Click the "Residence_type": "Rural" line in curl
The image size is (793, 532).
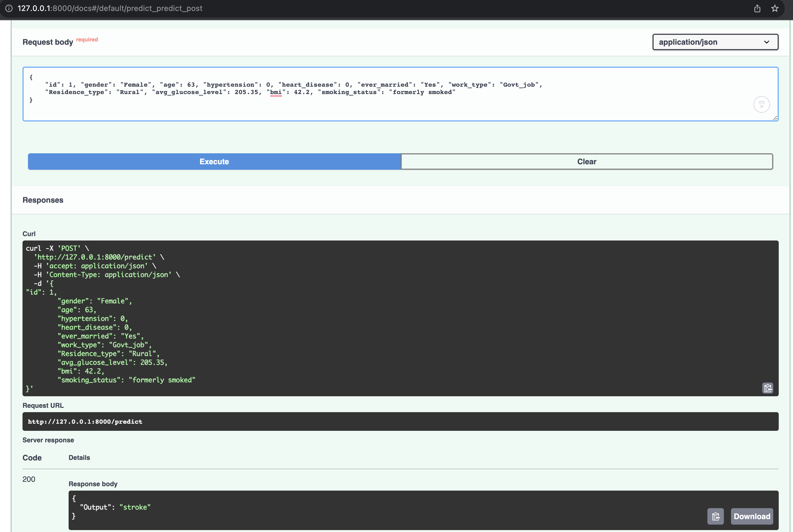(x=108, y=353)
